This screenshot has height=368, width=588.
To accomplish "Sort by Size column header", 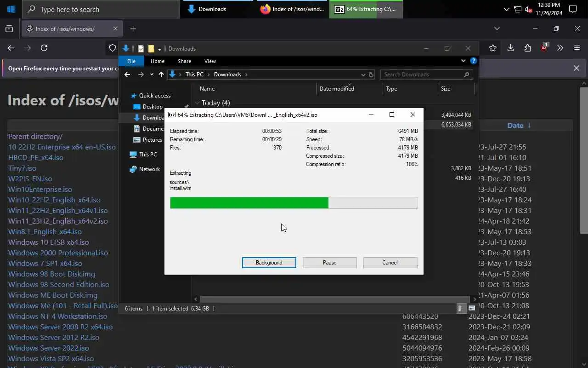I will pyautogui.click(x=456, y=89).
